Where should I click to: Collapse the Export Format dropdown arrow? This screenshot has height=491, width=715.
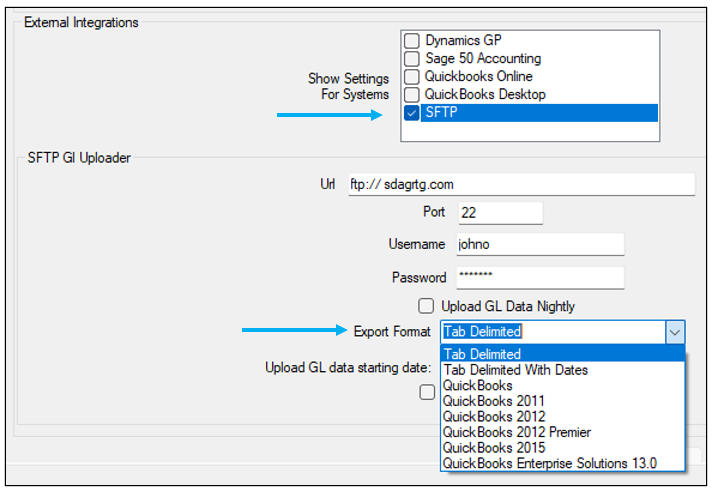coord(675,332)
